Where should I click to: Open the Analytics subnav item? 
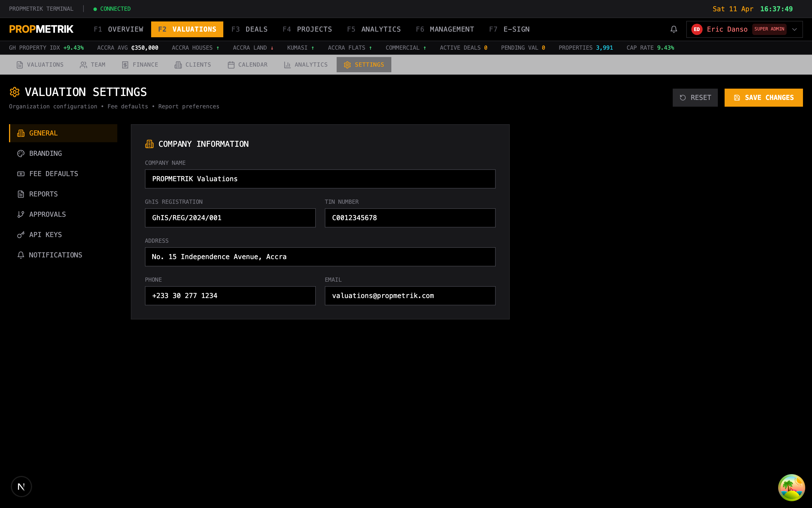tap(306, 65)
